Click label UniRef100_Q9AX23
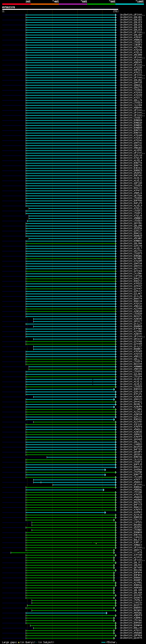The width and height of the screenshot is (146, 644). pyautogui.click(x=131, y=399)
